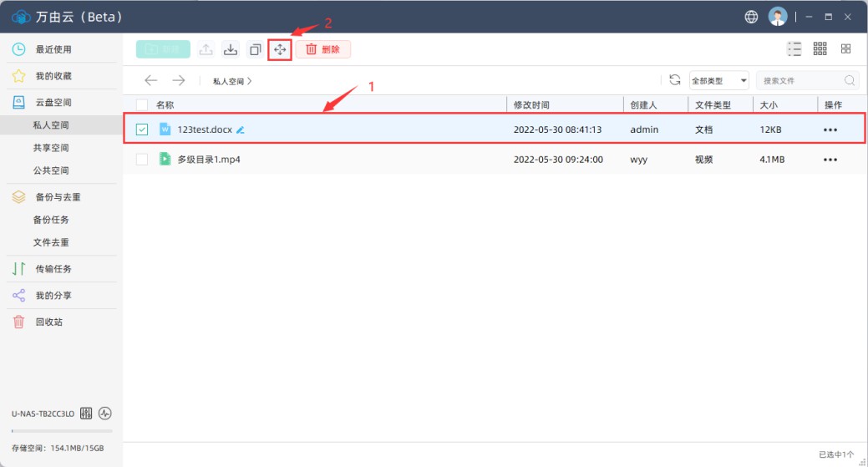
Task: Uncheck the 123test.docx checkbox
Action: click(x=142, y=129)
